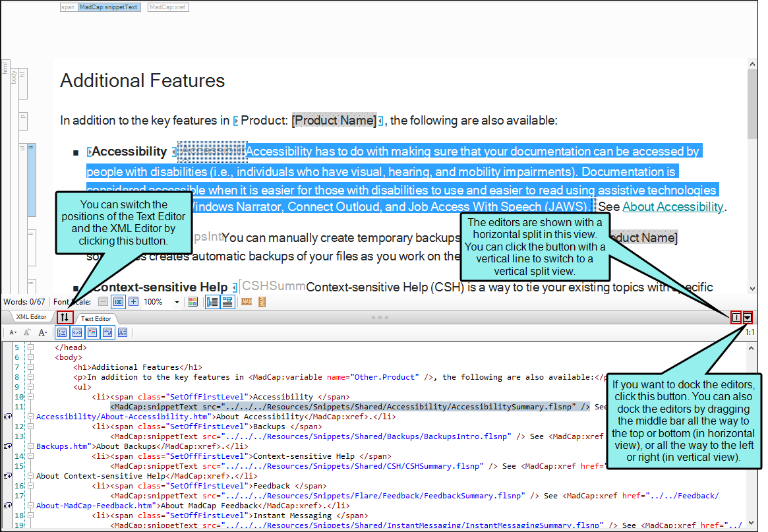Open the color grid medium icon
Viewport: 768px width, 532px height.
pos(192,302)
